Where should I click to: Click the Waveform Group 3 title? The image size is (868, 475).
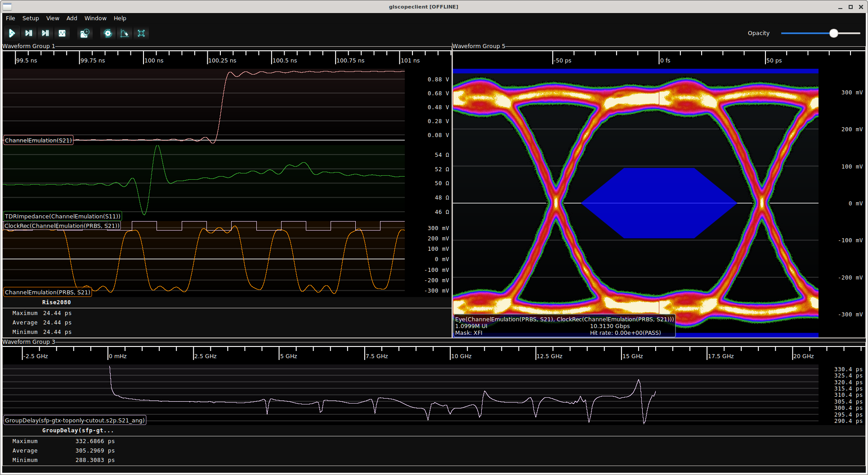point(29,342)
